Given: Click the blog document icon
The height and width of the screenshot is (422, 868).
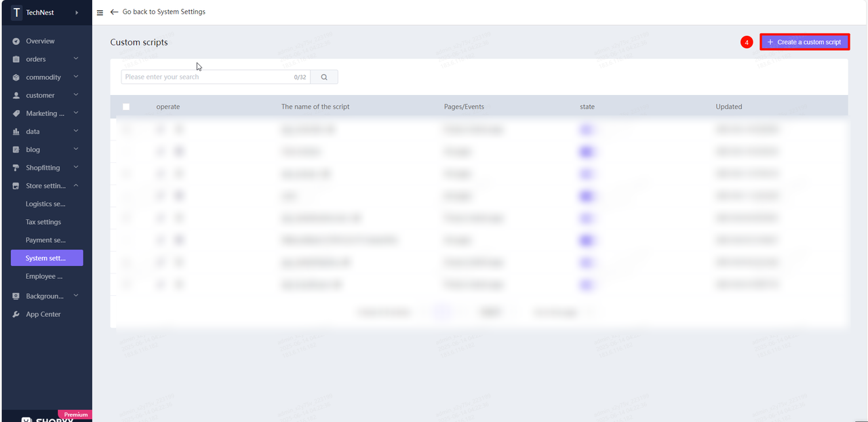Looking at the screenshot, I should (16, 150).
